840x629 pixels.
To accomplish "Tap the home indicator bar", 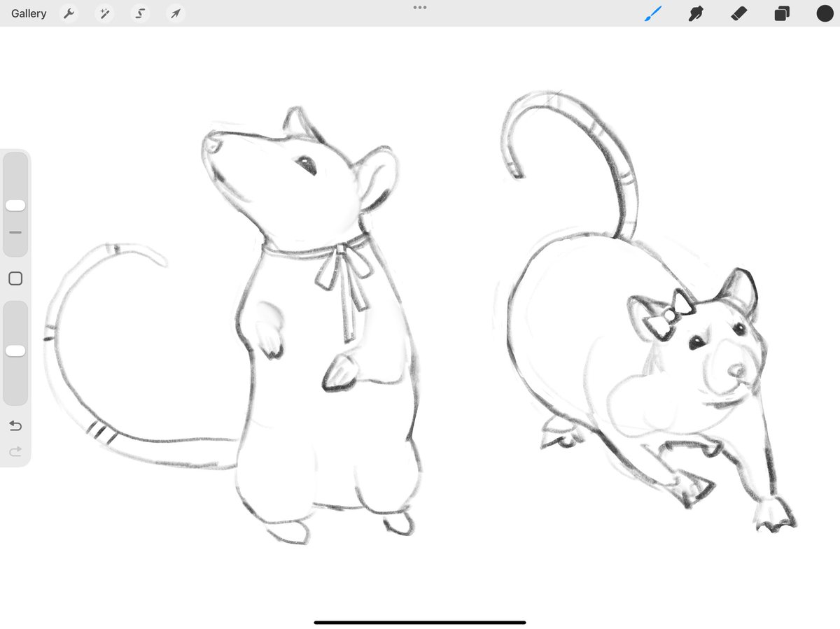I will [x=420, y=622].
